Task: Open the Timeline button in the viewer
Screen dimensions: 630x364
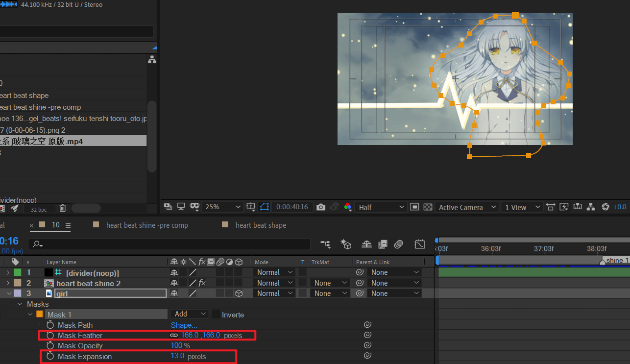Action: pyautogui.click(x=577, y=207)
